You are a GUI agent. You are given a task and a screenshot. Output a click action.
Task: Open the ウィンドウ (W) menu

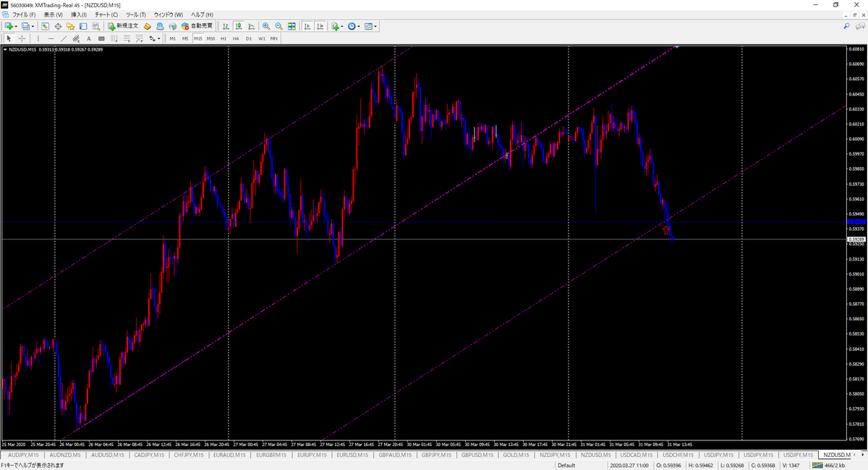(x=169, y=14)
